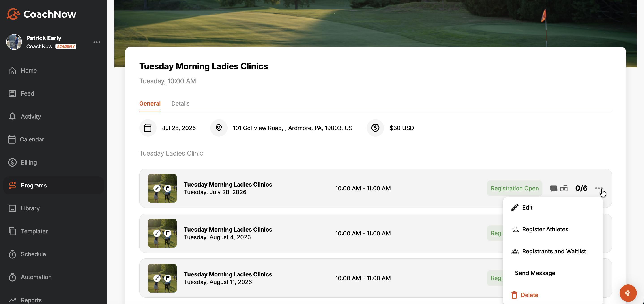Click the cash payment icon

564,188
